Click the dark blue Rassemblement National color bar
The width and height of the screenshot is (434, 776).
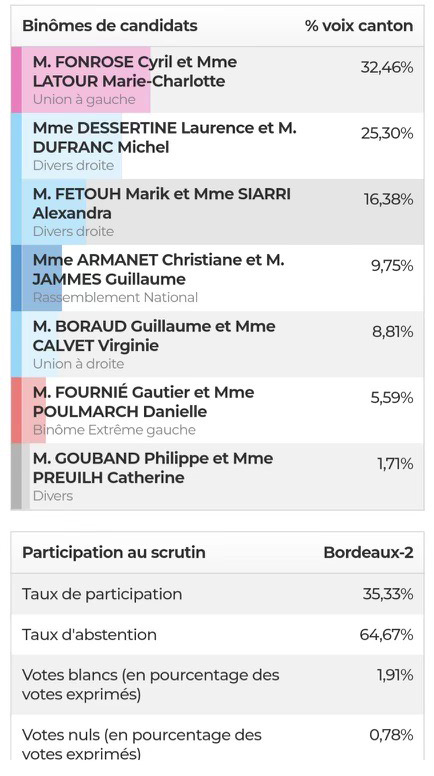pos(16,278)
